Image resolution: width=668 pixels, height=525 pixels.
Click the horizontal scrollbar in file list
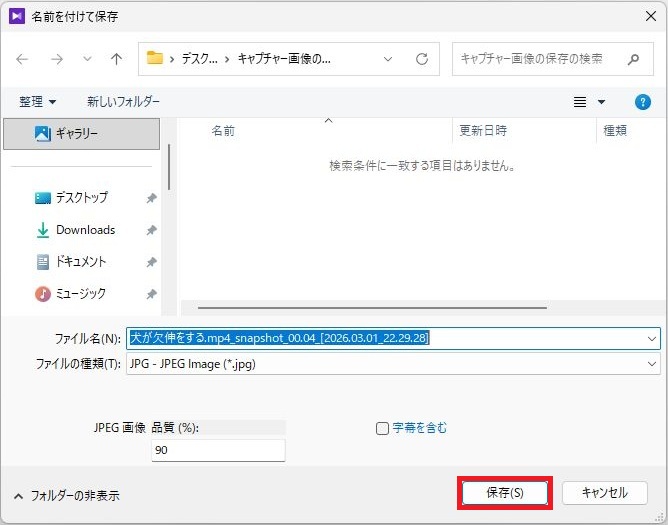click(x=400, y=308)
